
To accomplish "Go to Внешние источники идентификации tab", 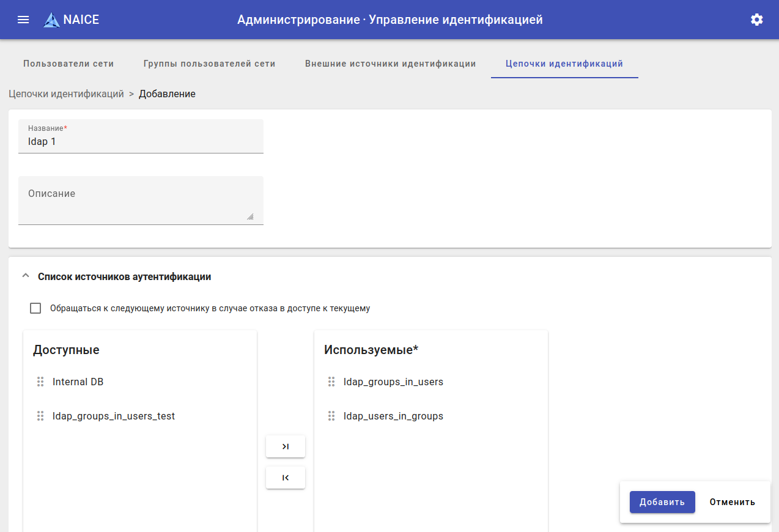I will coord(390,64).
